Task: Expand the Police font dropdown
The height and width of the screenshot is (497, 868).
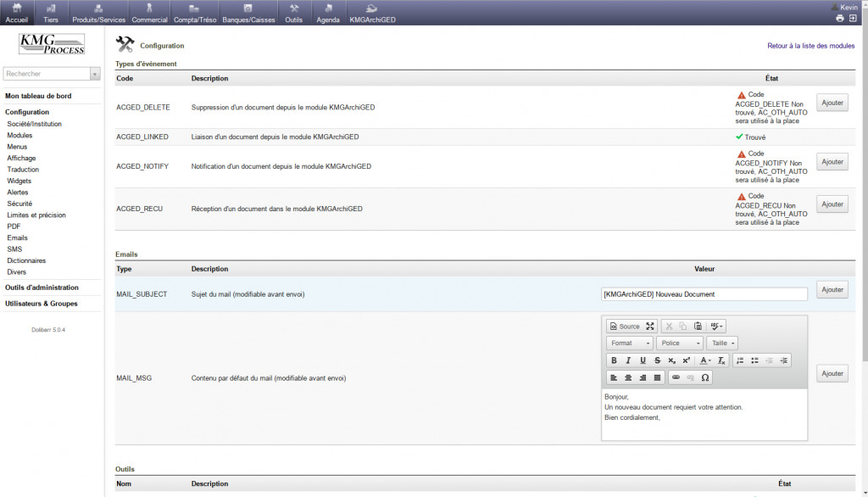Action: (x=680, y=343)
